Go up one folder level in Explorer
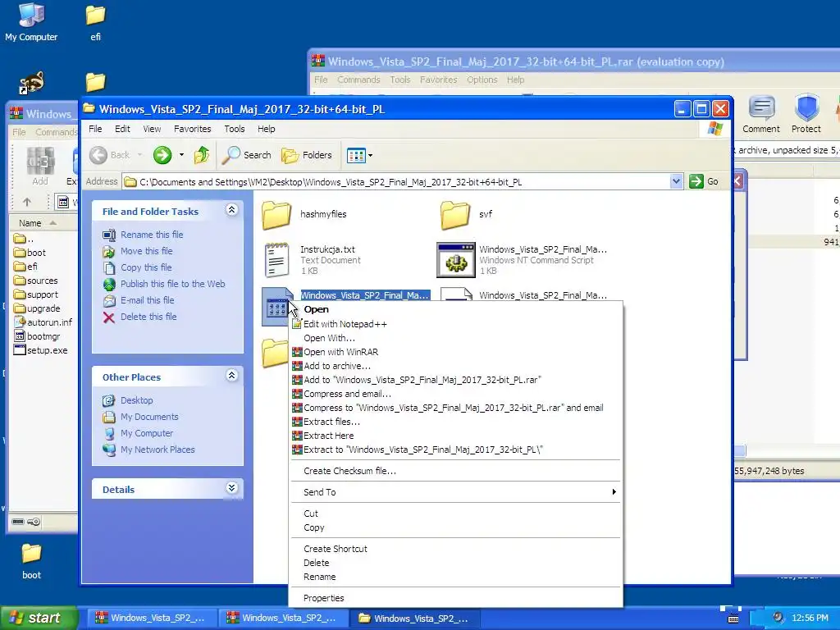Image resolution: width=840 pixels, height=630 pixels. [x=202, y=155]
